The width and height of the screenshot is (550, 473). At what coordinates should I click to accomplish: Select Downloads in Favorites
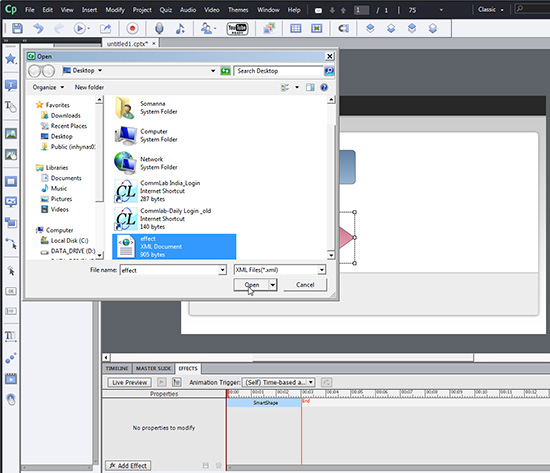point(65,115)
